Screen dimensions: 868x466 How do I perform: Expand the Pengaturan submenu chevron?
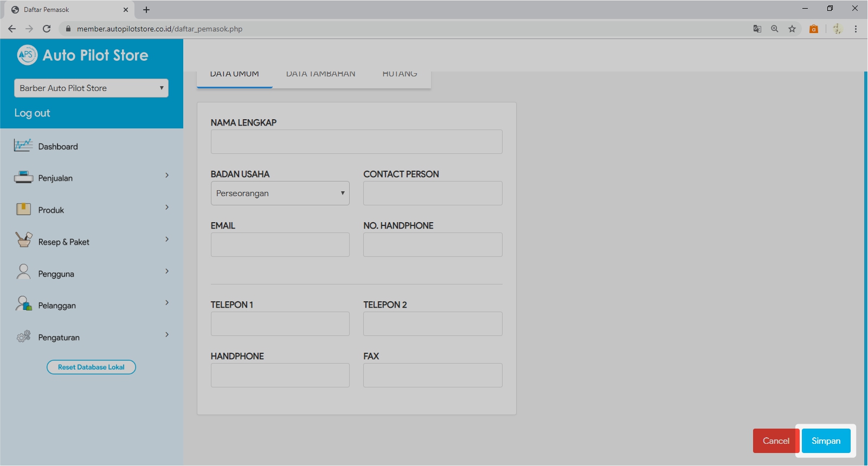[167, 334]
